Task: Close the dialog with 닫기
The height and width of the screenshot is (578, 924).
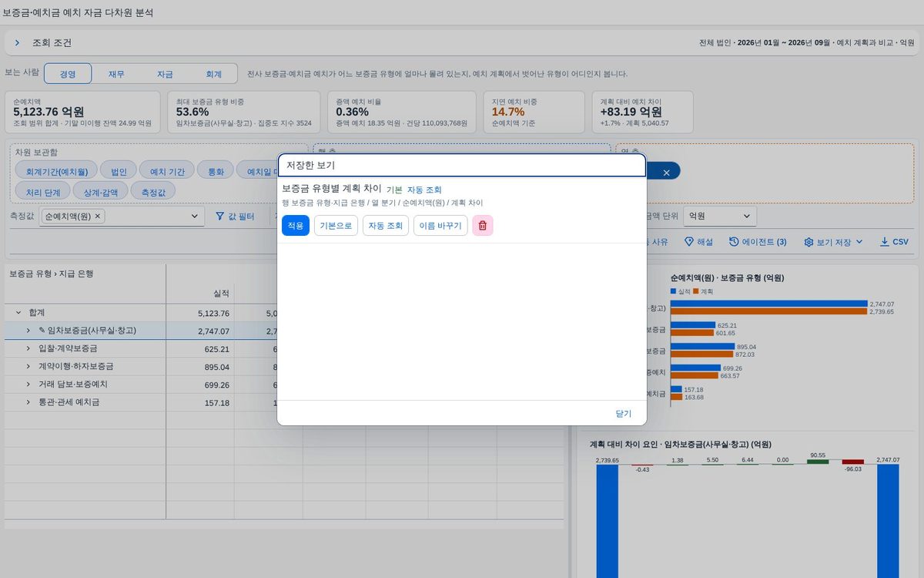Action: [x=624, y=413]
